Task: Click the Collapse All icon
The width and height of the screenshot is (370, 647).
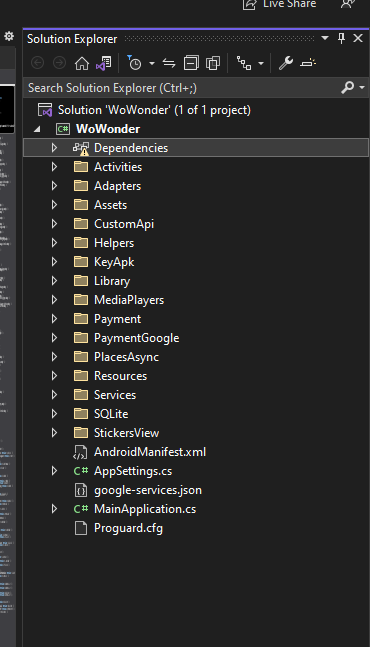Action: click(191, 63)
